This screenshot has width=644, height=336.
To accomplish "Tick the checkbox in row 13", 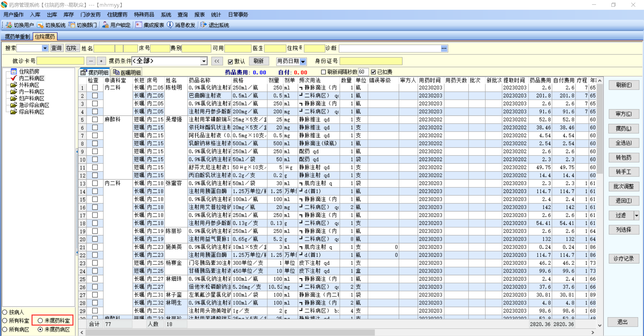I will (x=95, y=183).
